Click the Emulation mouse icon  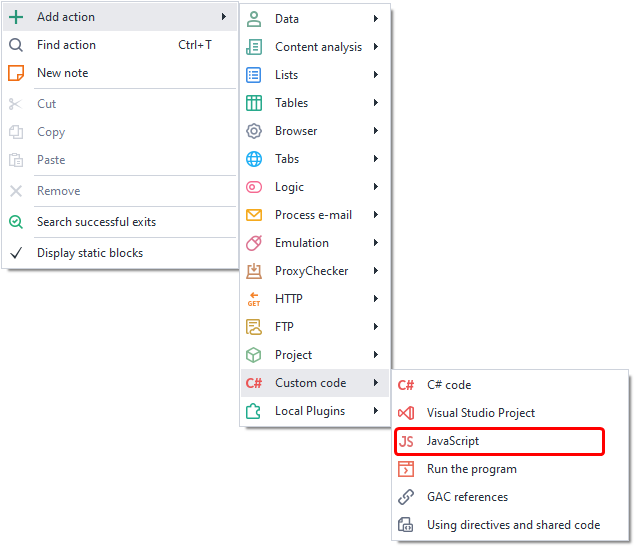coord(254,243)
